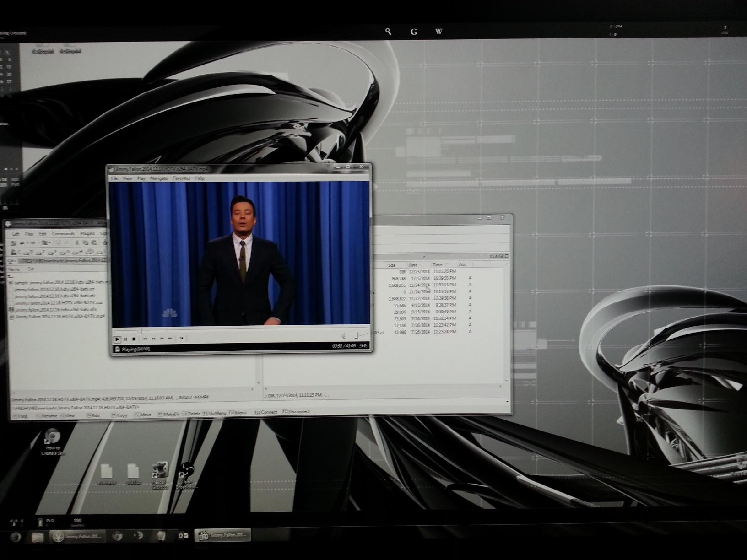Open the Chrome icon in the taskbar

point(117,536)
